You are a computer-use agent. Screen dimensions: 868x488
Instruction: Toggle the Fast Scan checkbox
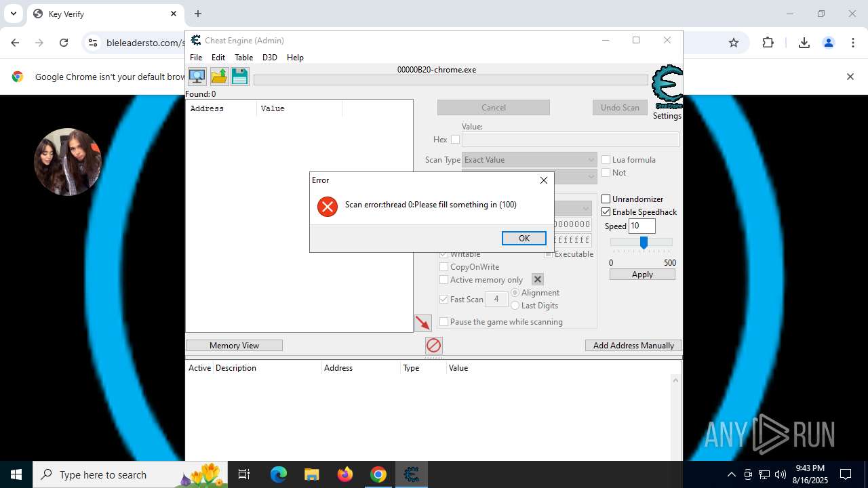pyautogui.click(x=444, y=299)
